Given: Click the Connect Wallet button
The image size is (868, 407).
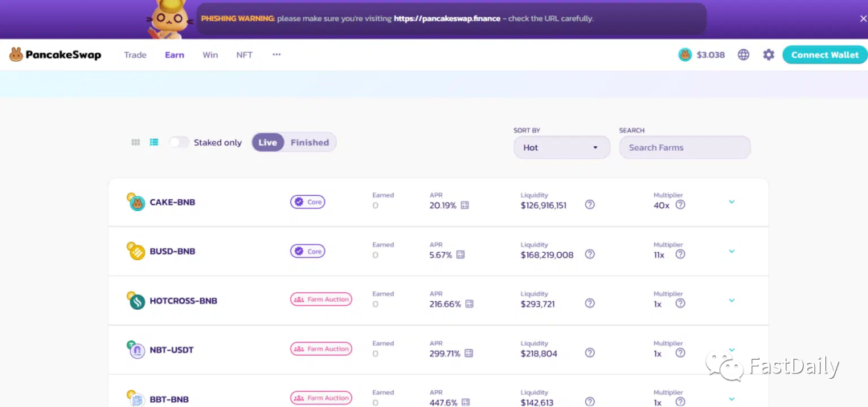Looking at the screenshot, I should click(825, 55).
